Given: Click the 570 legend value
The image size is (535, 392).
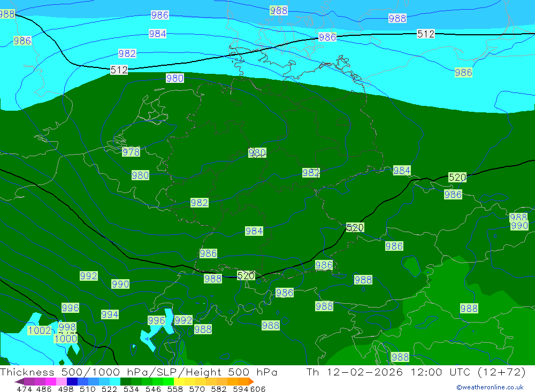Looking at the screenshot, I should point(196,389).
